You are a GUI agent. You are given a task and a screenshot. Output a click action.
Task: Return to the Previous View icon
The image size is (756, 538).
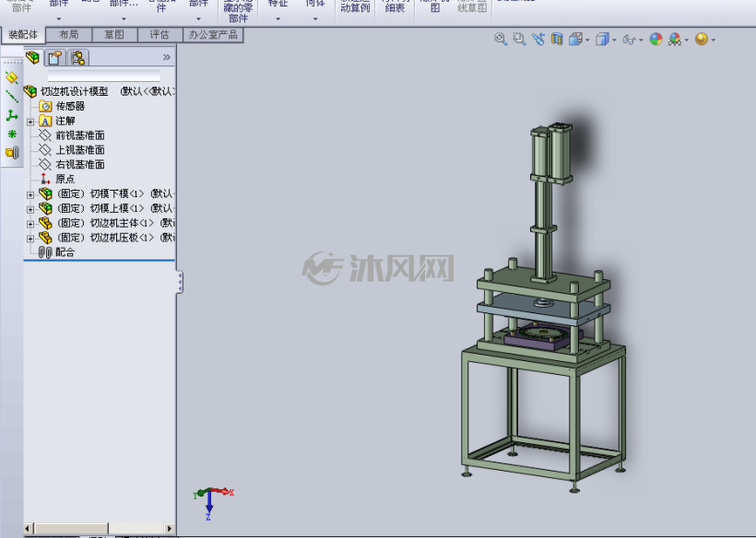coord(538,39)
